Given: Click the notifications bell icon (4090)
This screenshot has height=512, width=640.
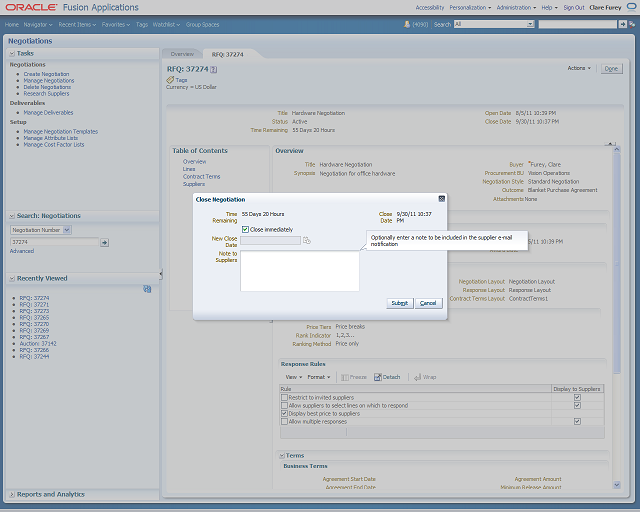Looking at the screenshot, I should pyautogui.click(x=407, y=24).
